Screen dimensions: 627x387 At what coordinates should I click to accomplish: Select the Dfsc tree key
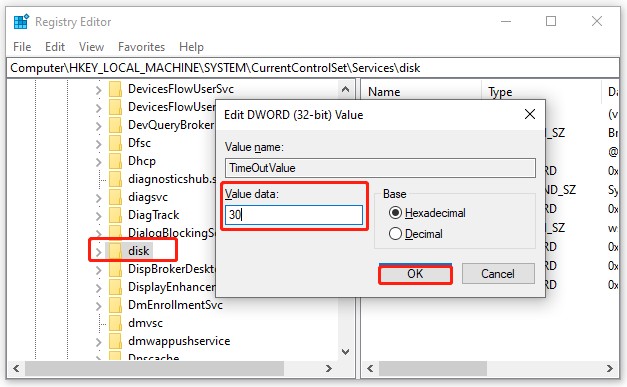[139, 143]
